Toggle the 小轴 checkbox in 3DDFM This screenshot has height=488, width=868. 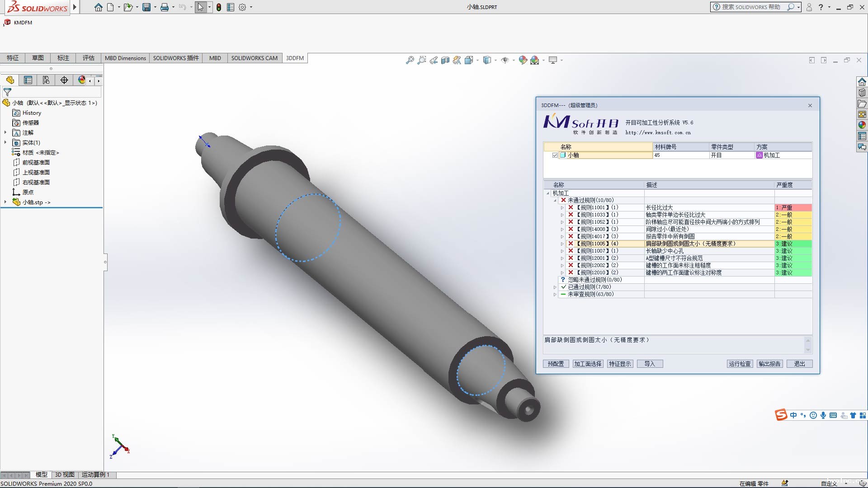tap(555, 155)
